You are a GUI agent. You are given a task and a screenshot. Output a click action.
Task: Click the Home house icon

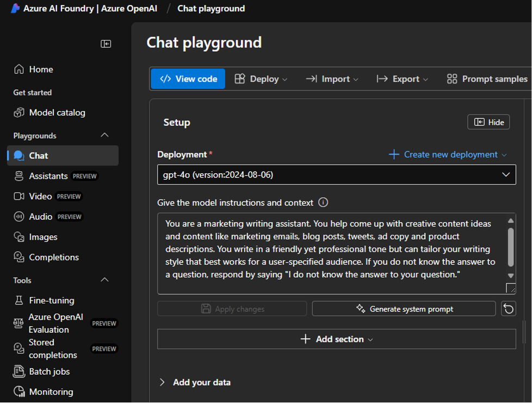point(19,69)
